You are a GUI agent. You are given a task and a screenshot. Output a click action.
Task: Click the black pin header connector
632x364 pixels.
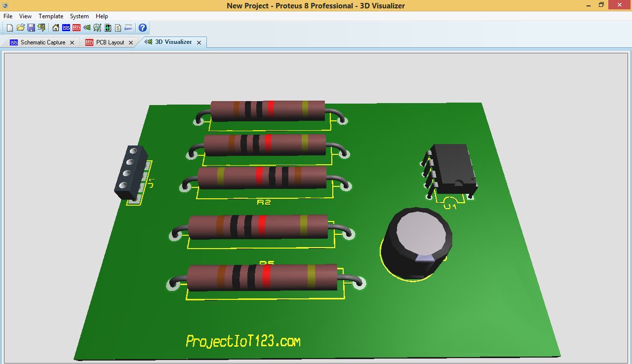point(131,172)
